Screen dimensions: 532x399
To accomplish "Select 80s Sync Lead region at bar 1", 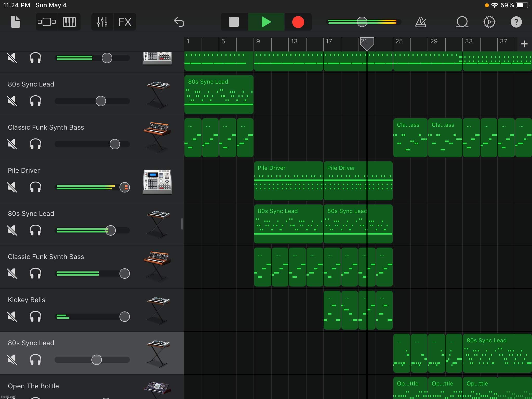I will (219, 95).
